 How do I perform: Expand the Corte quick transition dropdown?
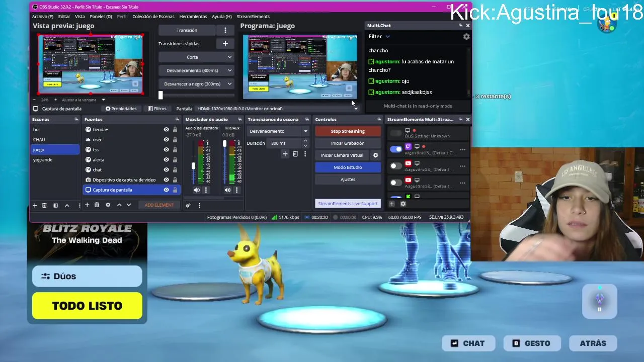pos(196,57)
